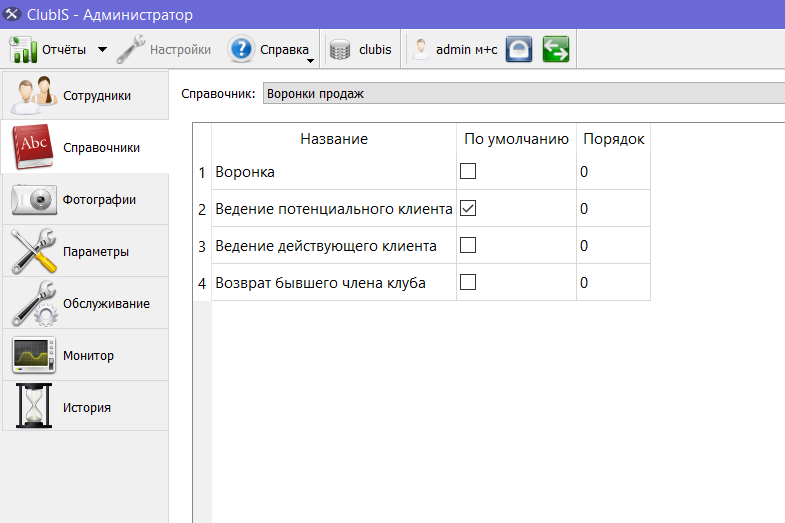This screenshot has height=523, width=785.
Task: Click the Настройки wrench icon
Action: [x=131, y=49]
